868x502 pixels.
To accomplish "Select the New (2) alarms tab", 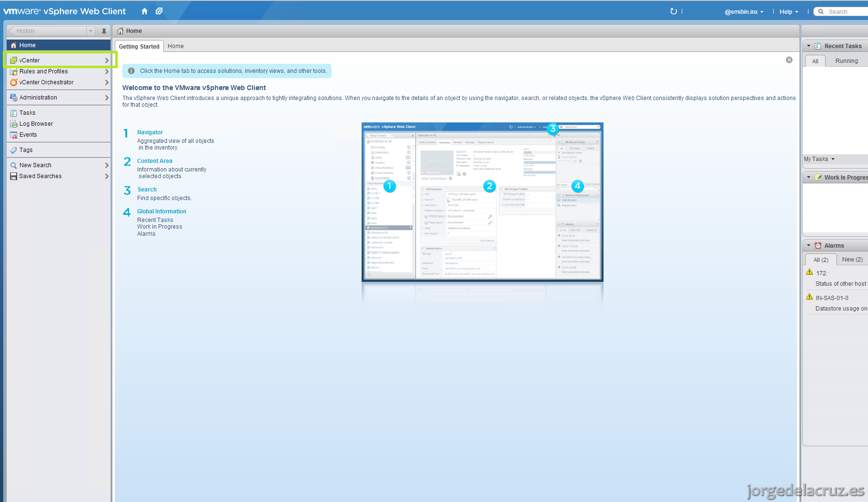I will pyautogui.click(x=852, y=260).
